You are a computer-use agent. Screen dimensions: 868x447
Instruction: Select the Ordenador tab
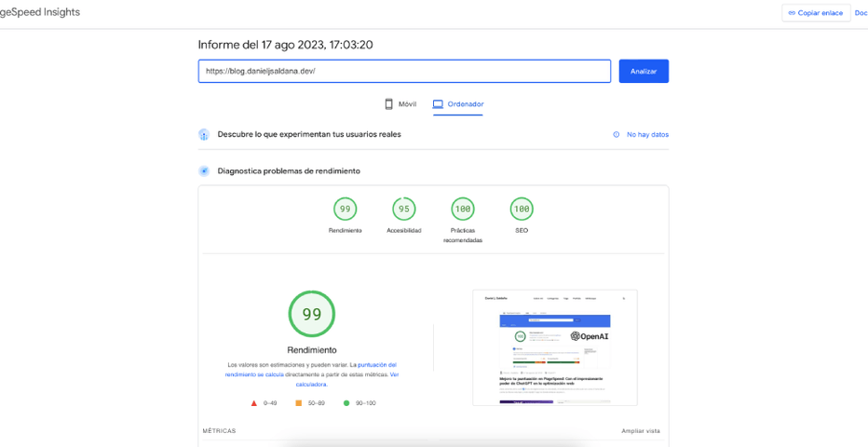458,104
